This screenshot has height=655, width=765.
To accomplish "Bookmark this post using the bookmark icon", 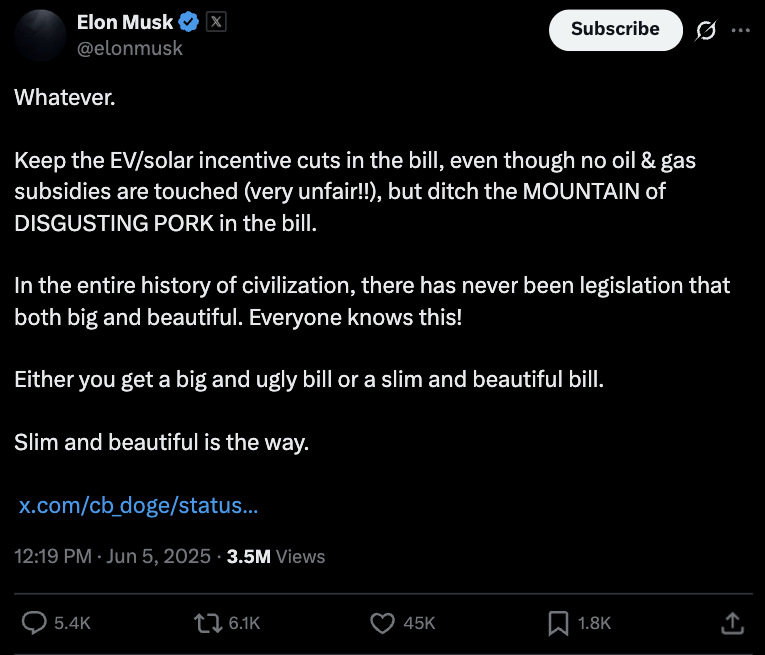I will pyautogui.click(x=558, y=622).
